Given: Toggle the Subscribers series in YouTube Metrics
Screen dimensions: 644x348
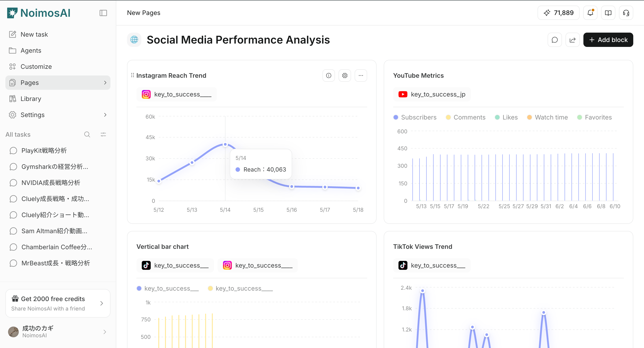Looking at the screenshot, I should click(x=415, y=117).
